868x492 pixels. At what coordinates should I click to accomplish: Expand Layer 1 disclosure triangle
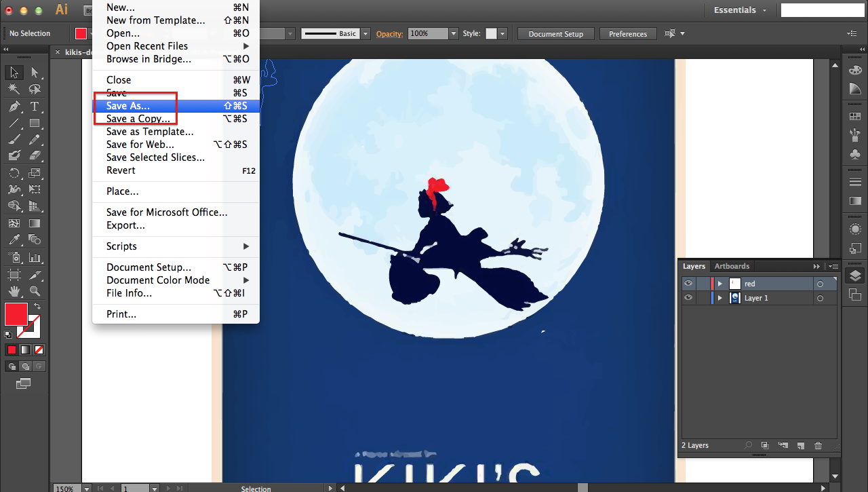click(x=719, y=298)
